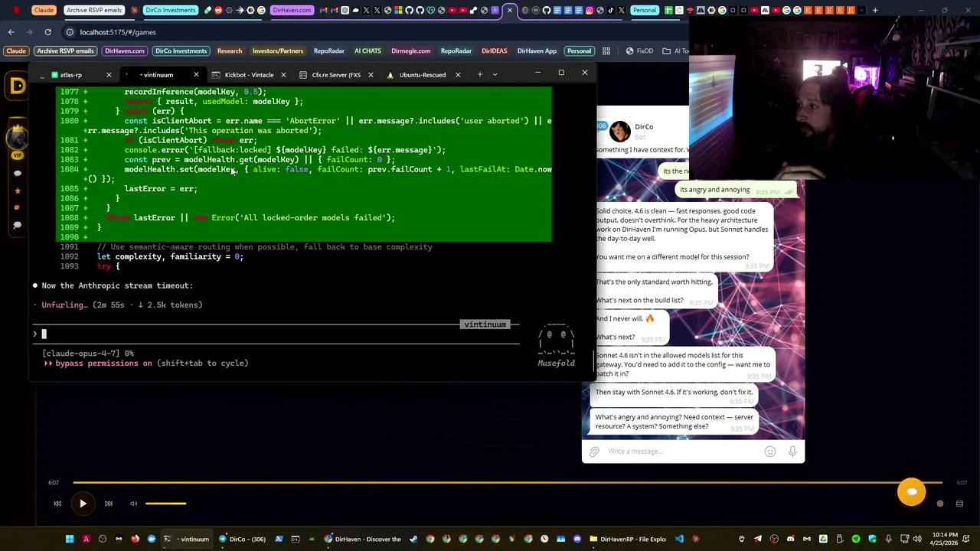Open the Dirmegle.com bookmark
The height and width of the screenshot is (551, 980).
[410, 51]
